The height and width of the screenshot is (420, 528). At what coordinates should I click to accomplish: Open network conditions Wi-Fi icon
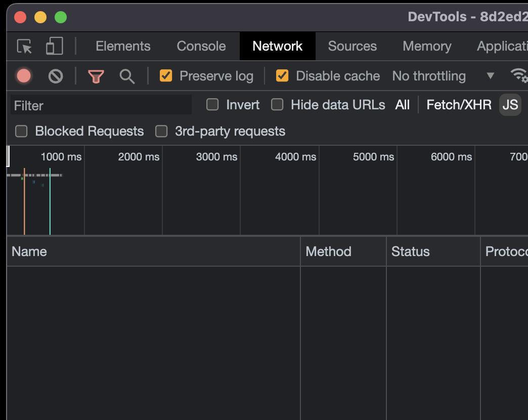coord(519,76)
